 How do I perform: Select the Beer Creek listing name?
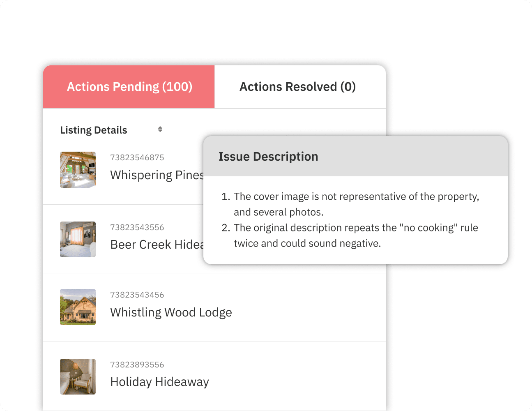(x=157, y=245)
